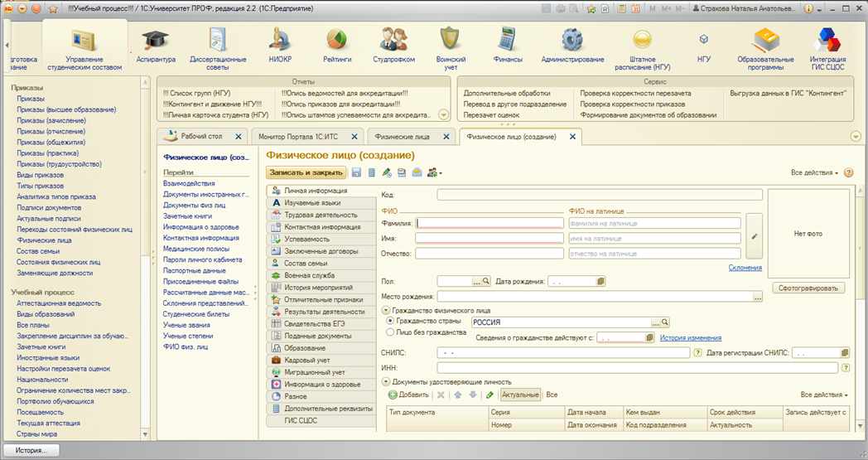The image size is (868, 460).
Task: Click the save floppy disk icon
Action: pos(356,172)
